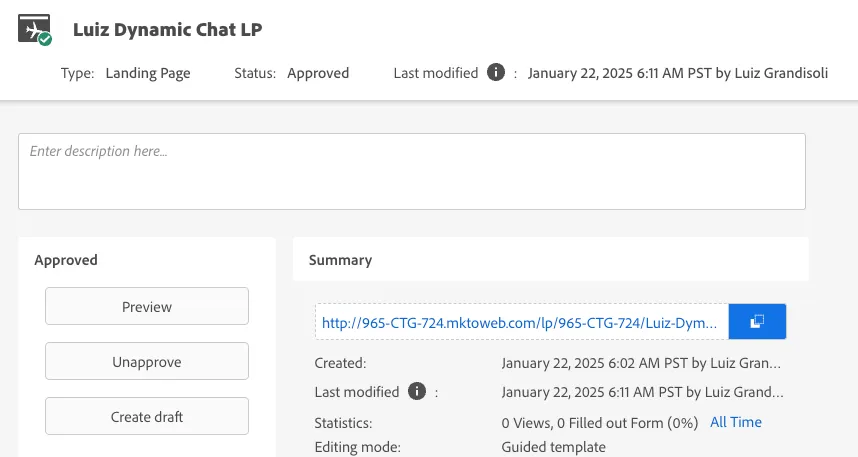Copy the landing page URL
858x457 pixels.
coord(757,322)
